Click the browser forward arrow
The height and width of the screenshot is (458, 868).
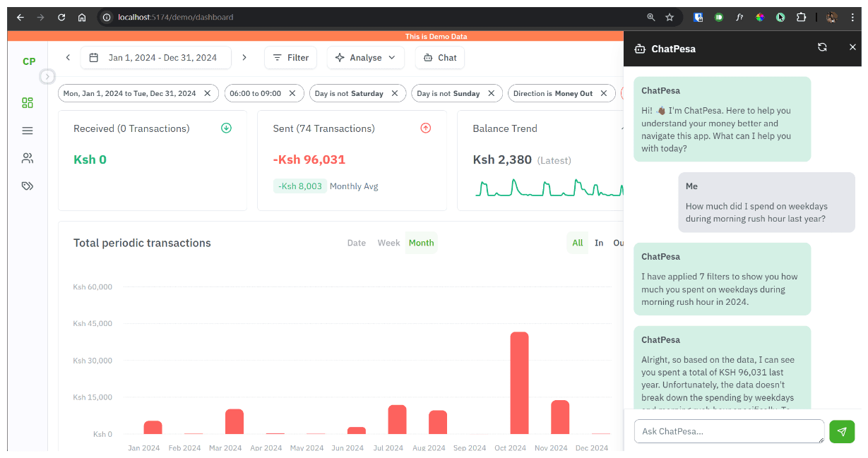click(x=41, y=17)
